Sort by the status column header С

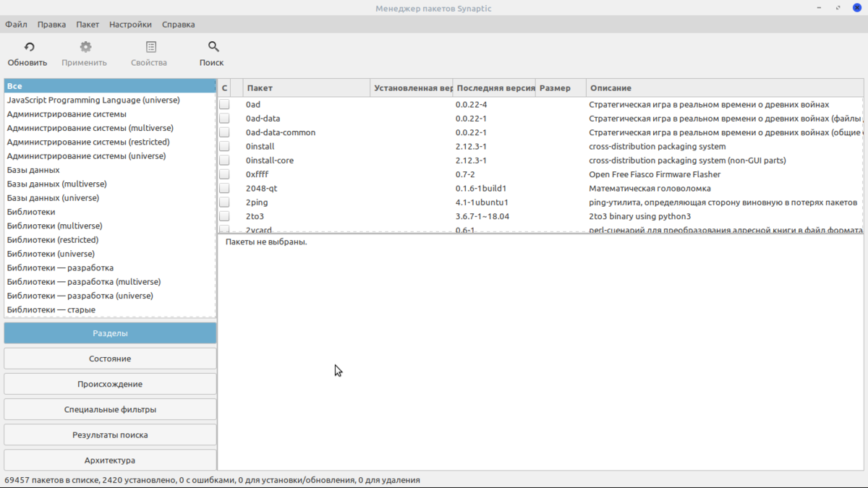(x=224, y=88)
